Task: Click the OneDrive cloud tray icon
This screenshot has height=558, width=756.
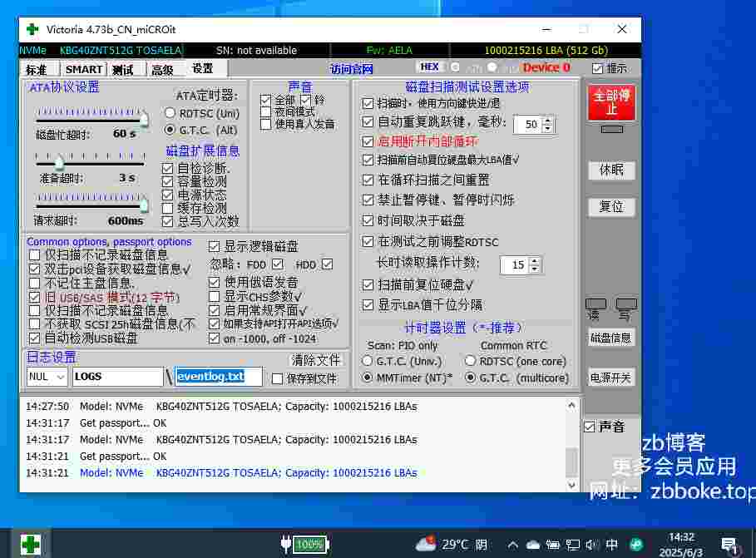Action: pos(533,545)
